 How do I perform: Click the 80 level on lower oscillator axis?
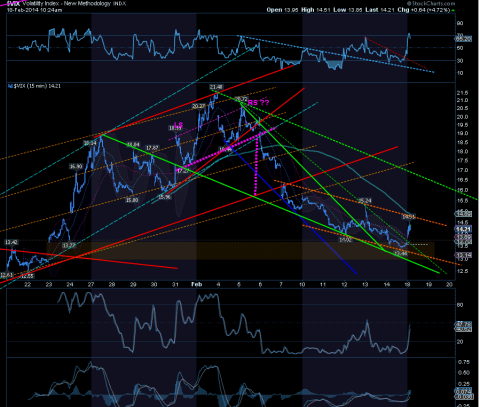(x=460, y=305)
